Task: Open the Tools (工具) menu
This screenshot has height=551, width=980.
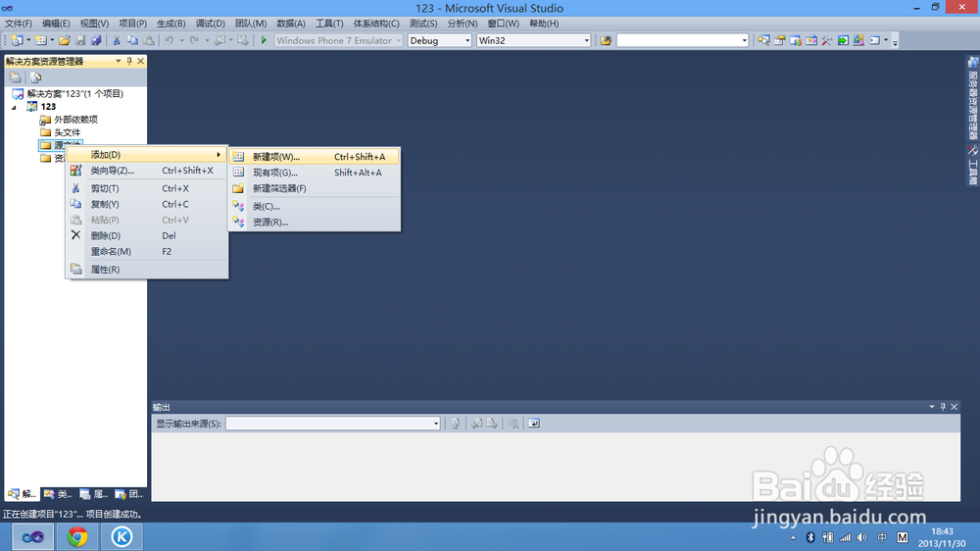Action: 329,24
